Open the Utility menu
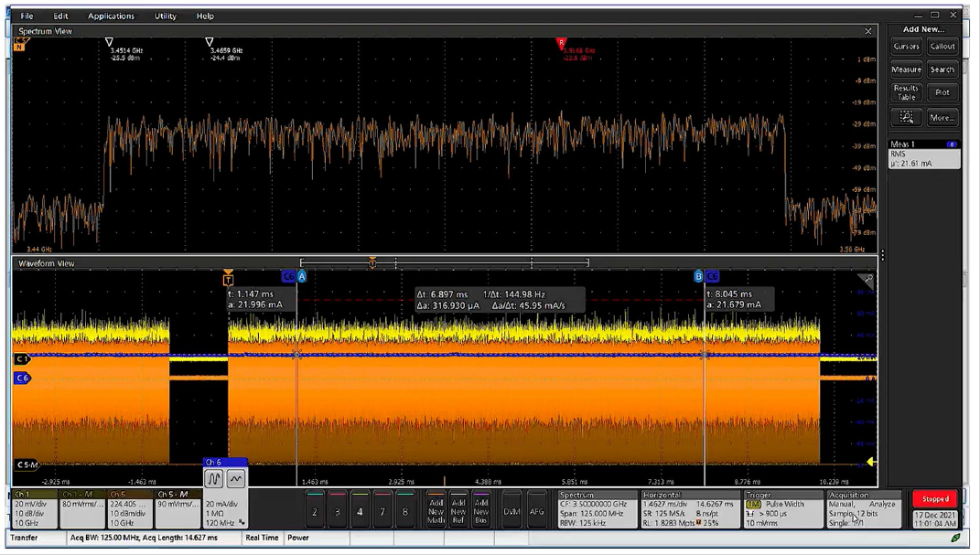The width and height of the screenshot is (980, 555). point(165,16)
